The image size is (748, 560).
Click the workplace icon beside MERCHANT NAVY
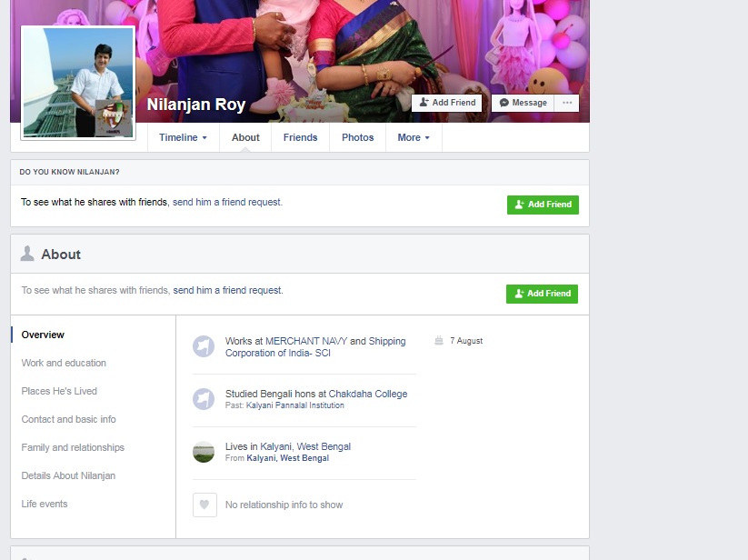(204, 346)
